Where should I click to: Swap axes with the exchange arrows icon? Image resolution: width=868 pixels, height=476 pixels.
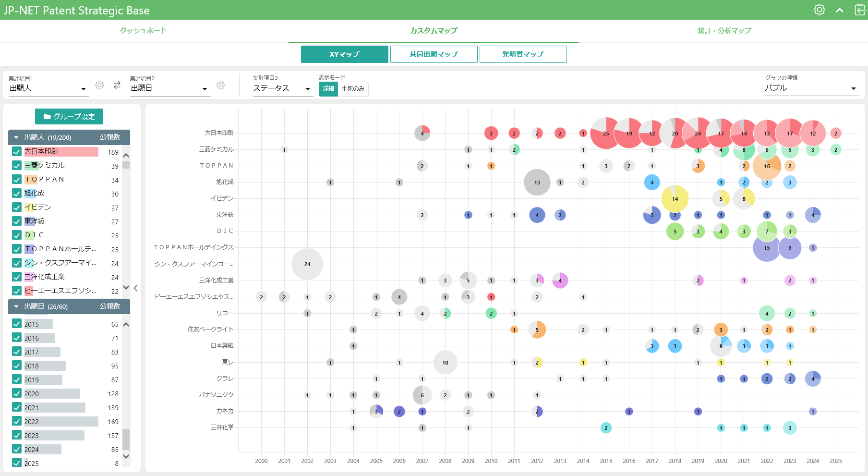pyautogui.click(x=117, y=85)
